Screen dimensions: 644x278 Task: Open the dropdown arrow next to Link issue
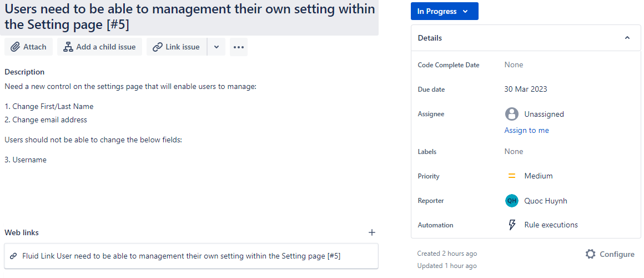pos(217,47)
